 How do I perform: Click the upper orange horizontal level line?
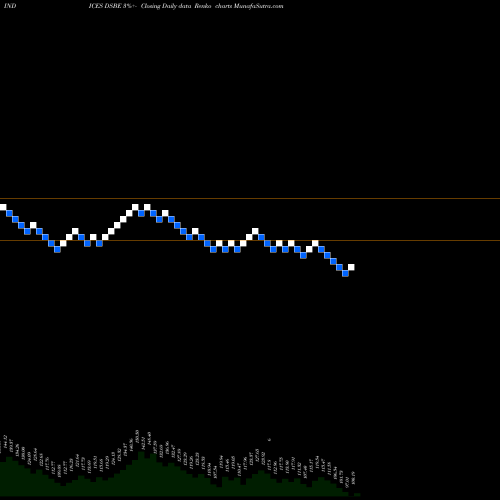(x=250, y=199)
